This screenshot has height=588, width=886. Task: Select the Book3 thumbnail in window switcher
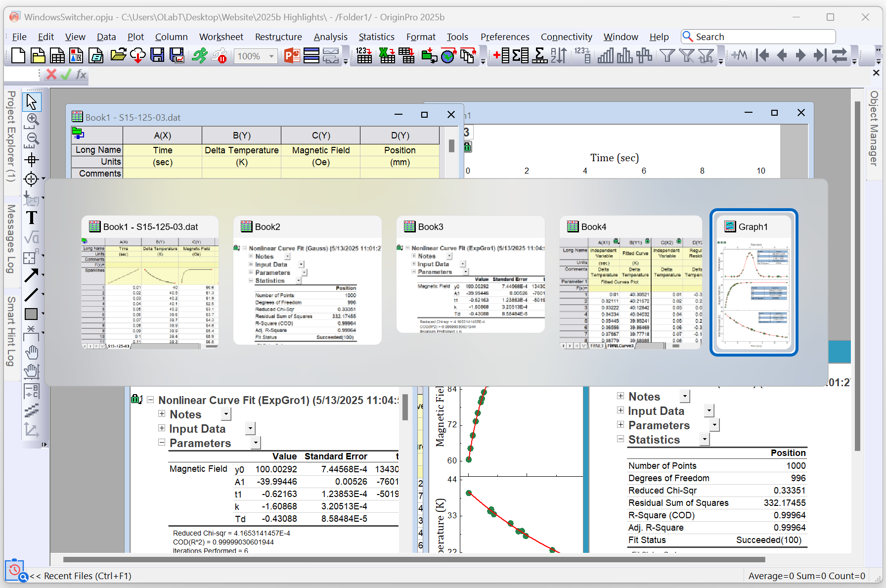click(x=470, y=274)
